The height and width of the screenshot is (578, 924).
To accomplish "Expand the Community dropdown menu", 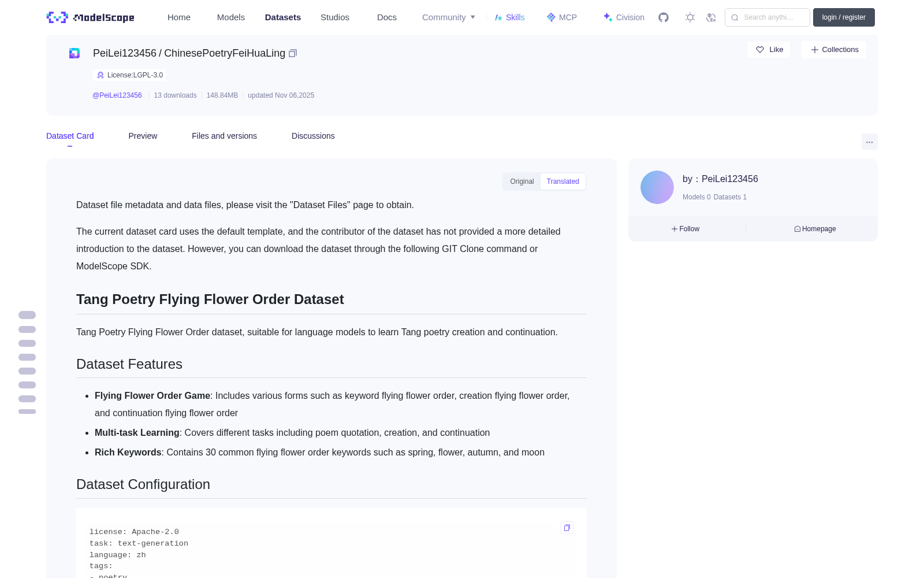I will coord(449,17).
